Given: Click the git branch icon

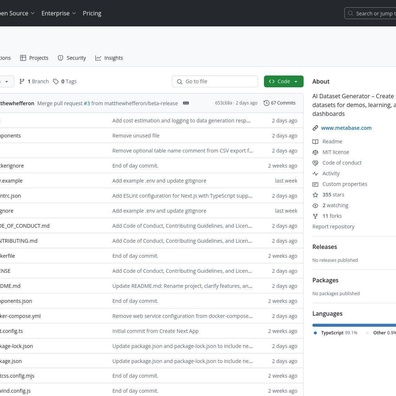Looking at the screenshot, I should 22,81.
